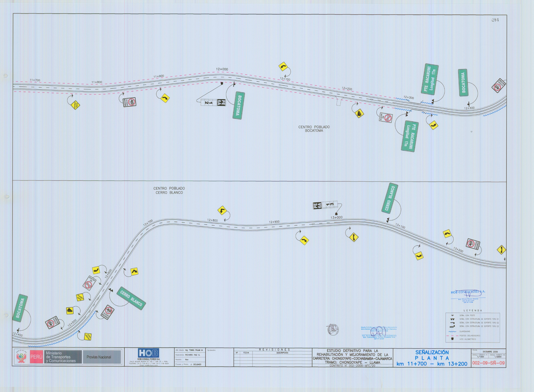Viewport: 534px width, 392px height.
Task: Click the blue Guardavías zigzag symbol in the legend
Action: point(452,332)
